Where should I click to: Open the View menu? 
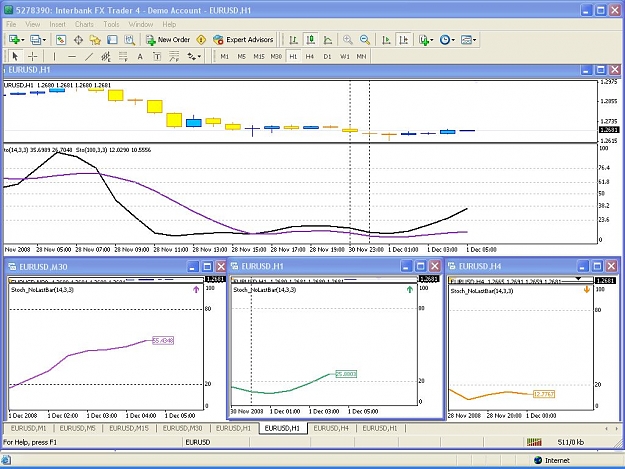33,24
